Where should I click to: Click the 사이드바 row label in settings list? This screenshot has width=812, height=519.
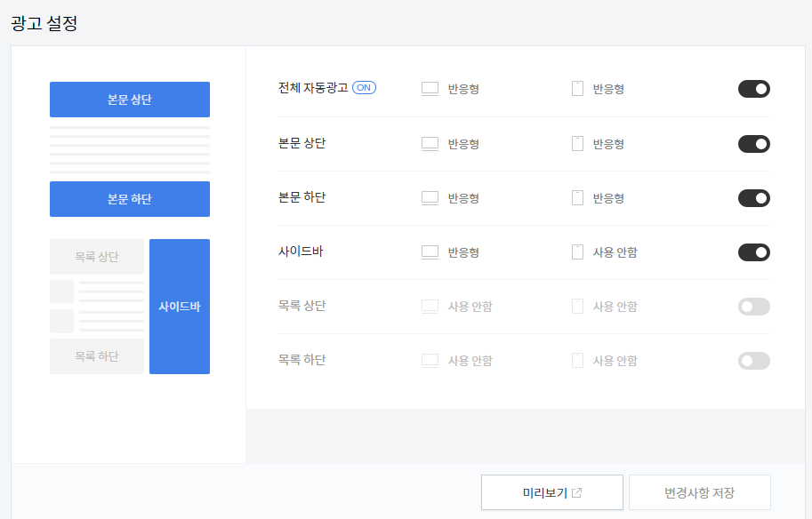[x=301, y=252]
